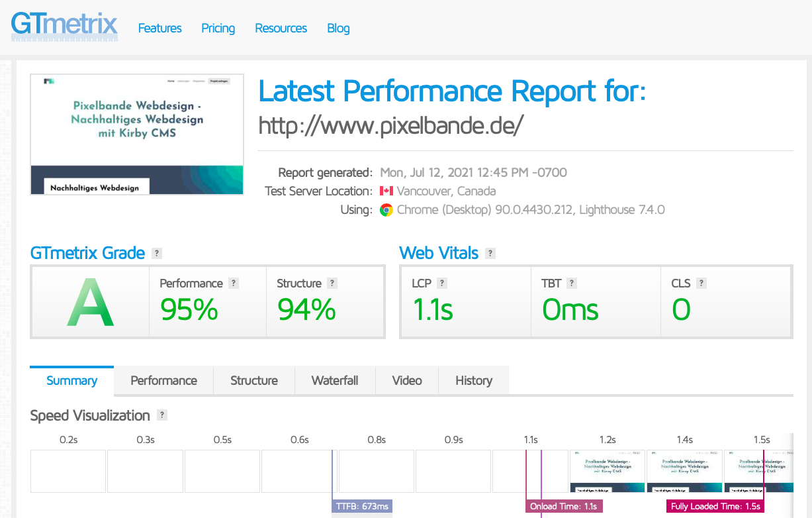Click the Speed Visualization heading

coord(90,416)
